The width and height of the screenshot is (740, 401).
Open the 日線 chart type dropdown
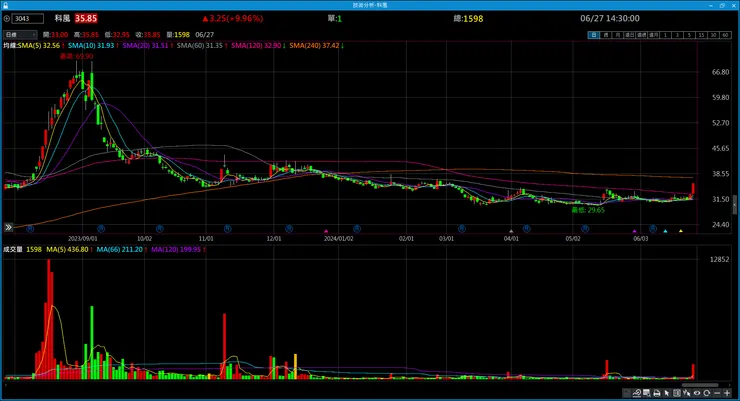pyautogui.click(x=20, y=35)
